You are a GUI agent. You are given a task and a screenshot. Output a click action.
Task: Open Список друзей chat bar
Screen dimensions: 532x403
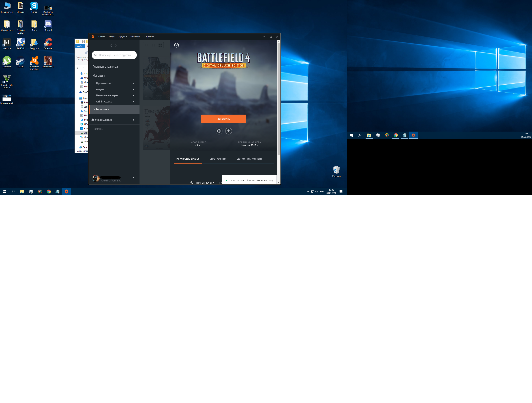pos(249,180)
